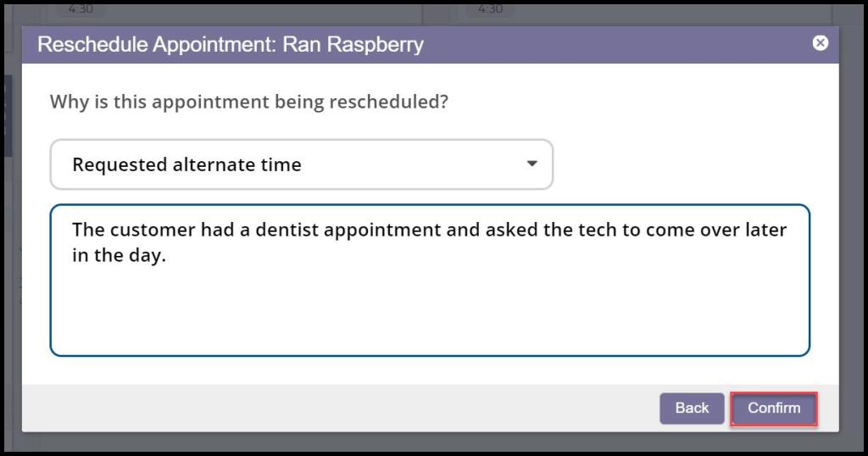Open the 'Requested alternate time' combo box

point(301,164)
